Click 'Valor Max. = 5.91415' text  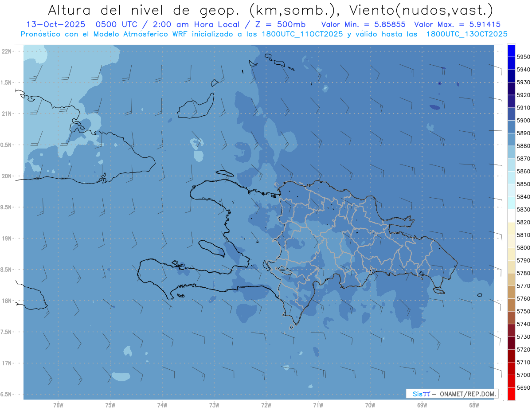point(457,24)
